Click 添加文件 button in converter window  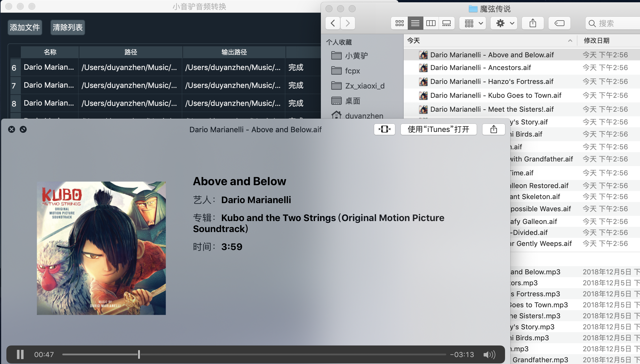click(x=25, y=27)
